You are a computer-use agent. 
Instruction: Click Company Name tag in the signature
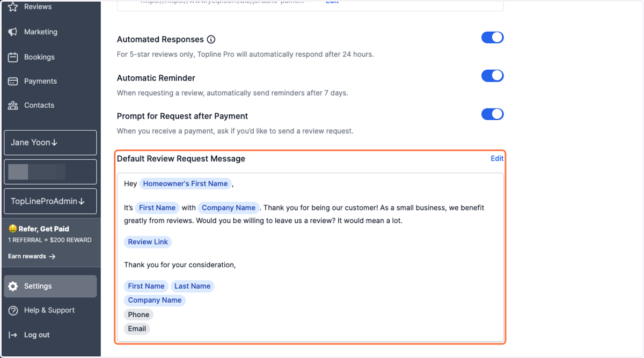pyautogui.click(x=155, y=300)
